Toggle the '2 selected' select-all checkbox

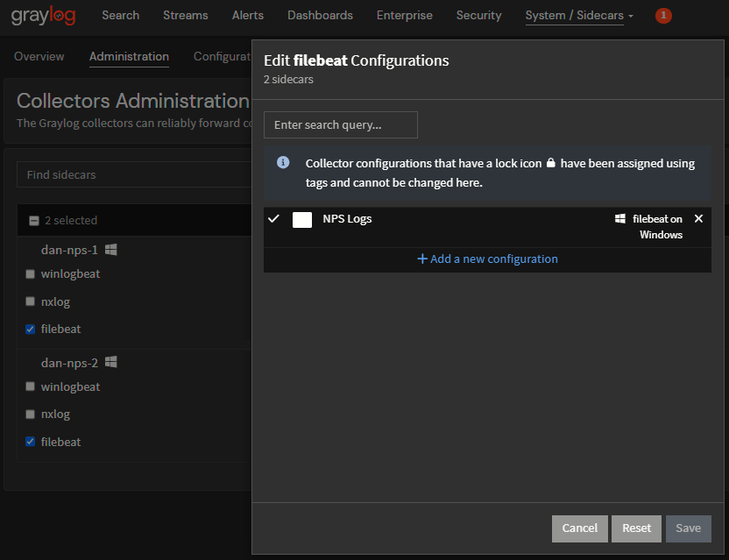(x=34, y=221)
